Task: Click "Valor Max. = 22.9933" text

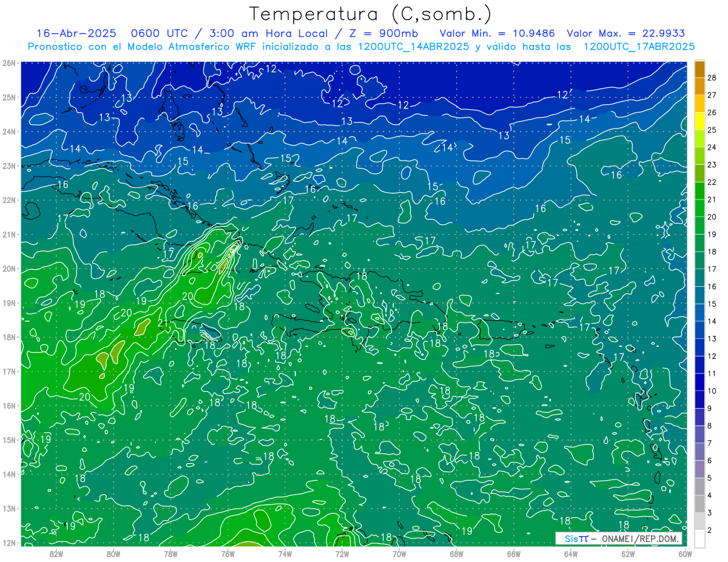Action: click(x=625, y=33)
